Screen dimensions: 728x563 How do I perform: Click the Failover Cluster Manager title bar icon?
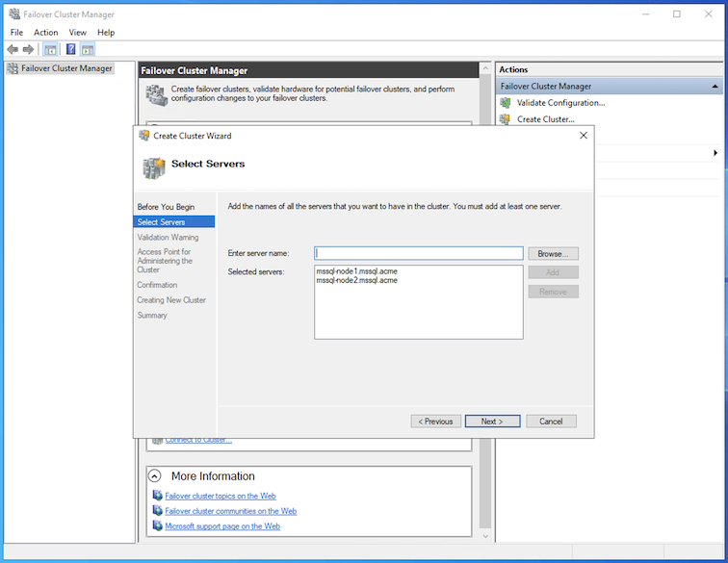click(14, 13)
